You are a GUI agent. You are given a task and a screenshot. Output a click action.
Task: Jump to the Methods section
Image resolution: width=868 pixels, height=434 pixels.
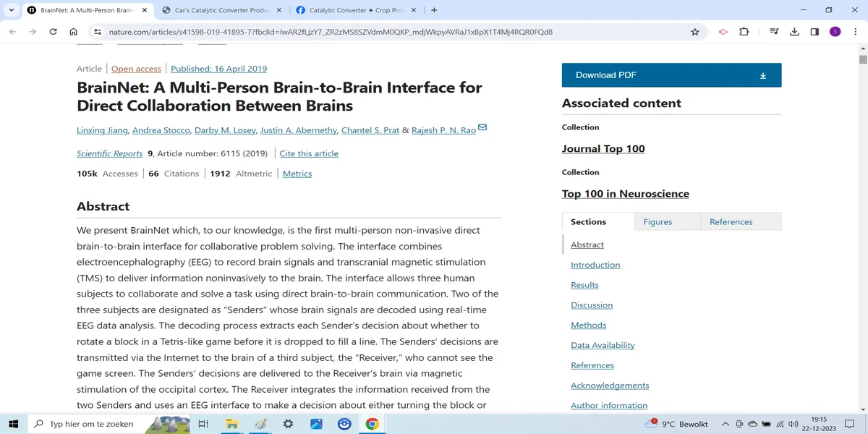pos(589,325)
